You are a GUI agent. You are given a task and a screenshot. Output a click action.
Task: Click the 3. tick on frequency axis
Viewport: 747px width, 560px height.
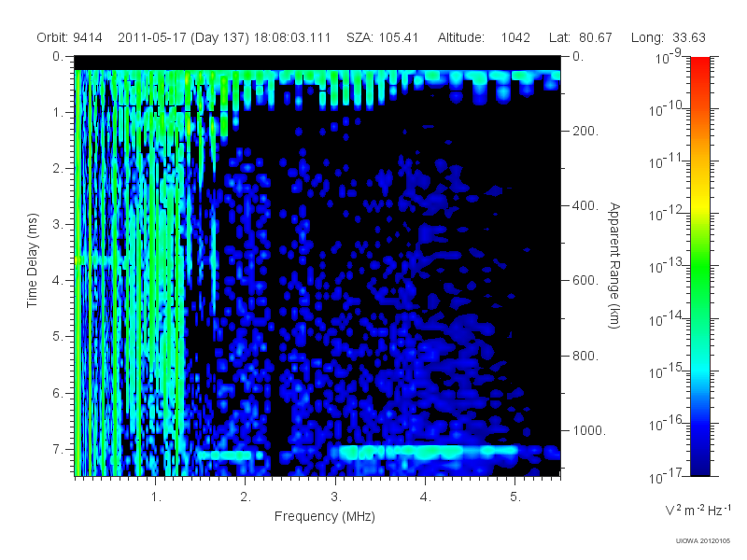click(336, 497)
